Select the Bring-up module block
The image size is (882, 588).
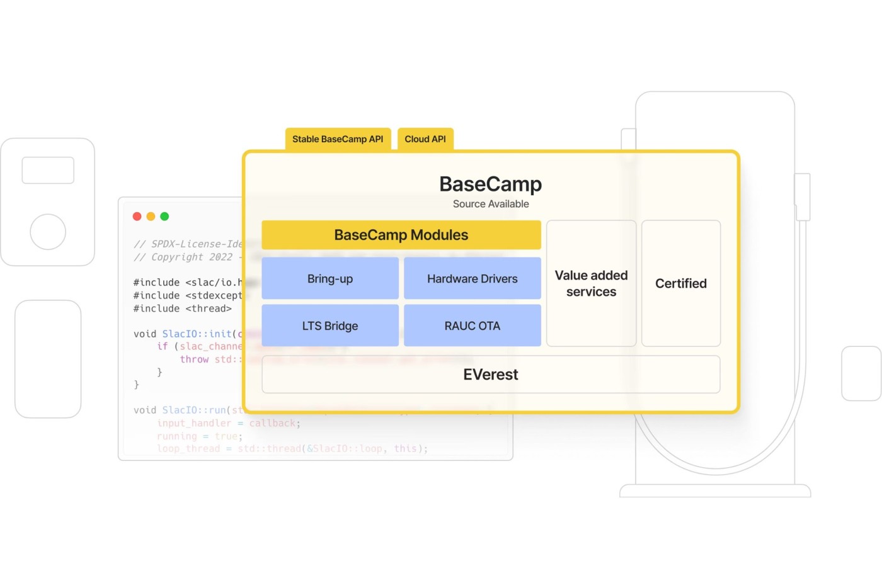click(x=330, y=278)
